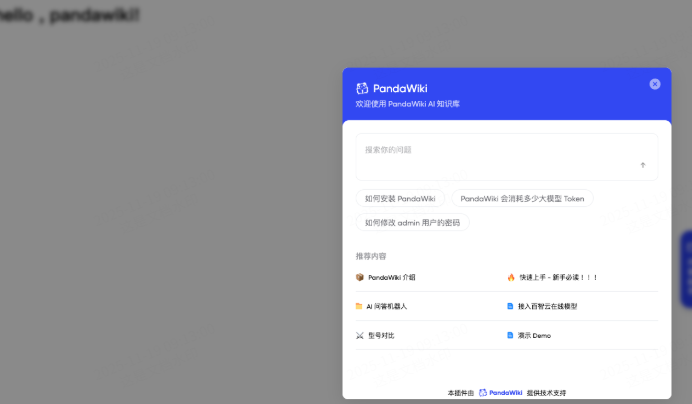Submit the question with the up-arrow send icon
The width and height of the screenshot is (692, 404).
[x=643, y=165]
